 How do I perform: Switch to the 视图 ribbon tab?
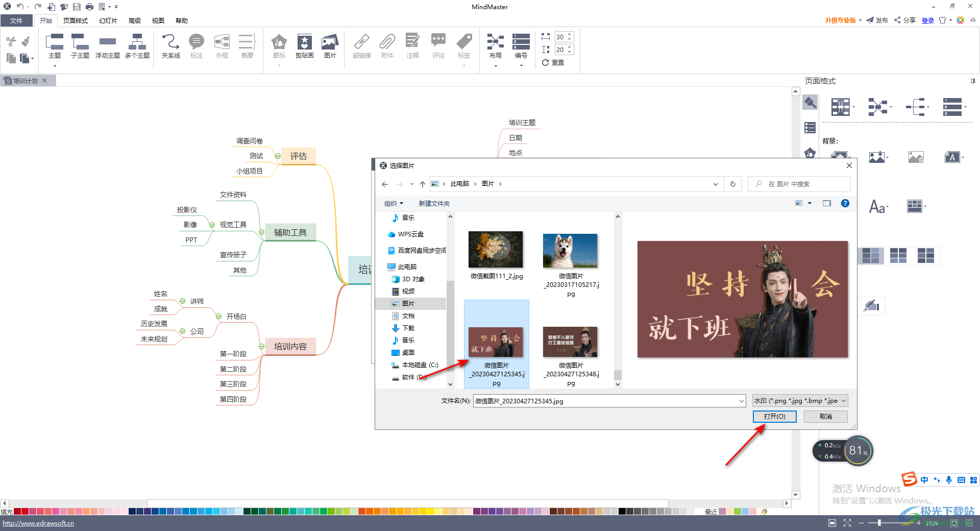[158, 20]
